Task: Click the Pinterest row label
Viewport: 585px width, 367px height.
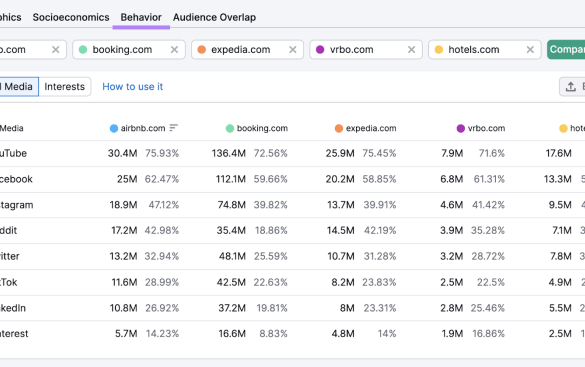Action: (14, 334)
